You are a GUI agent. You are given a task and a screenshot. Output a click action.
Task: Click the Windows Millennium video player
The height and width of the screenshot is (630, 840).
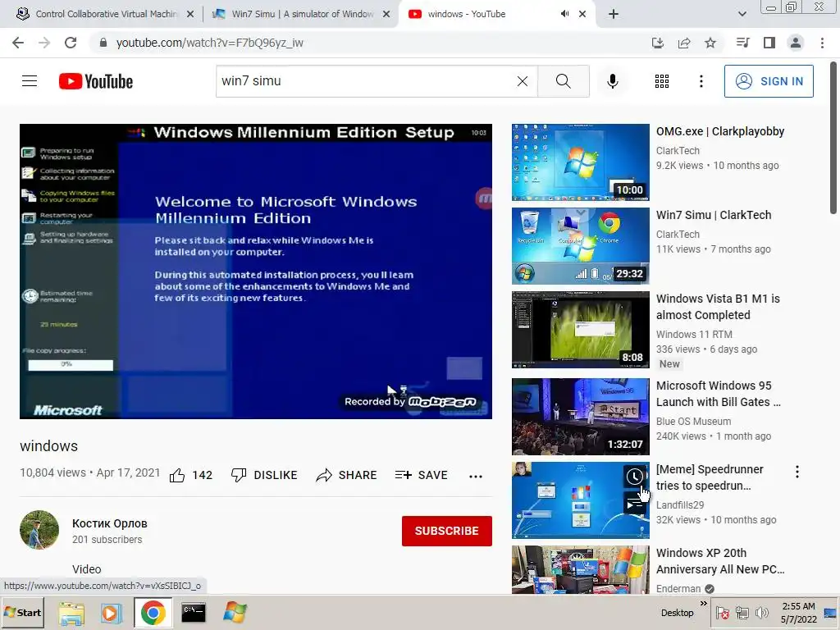point(256,271)
